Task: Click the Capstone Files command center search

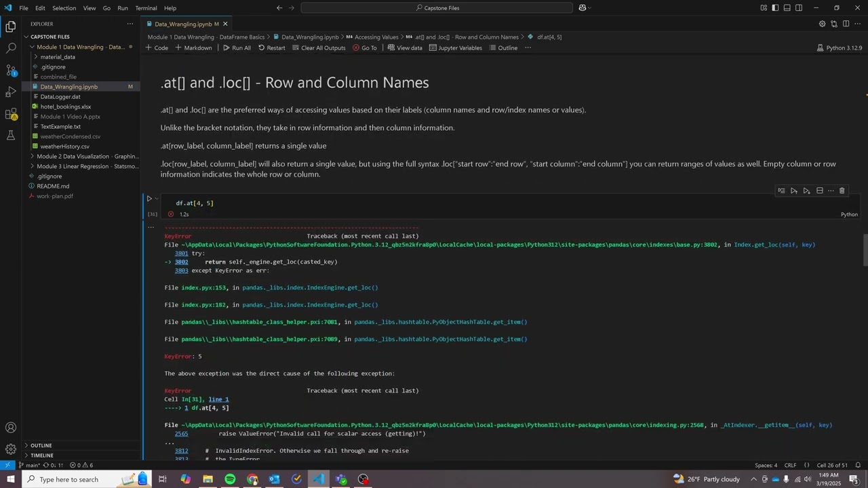Action: coord(437,8)
